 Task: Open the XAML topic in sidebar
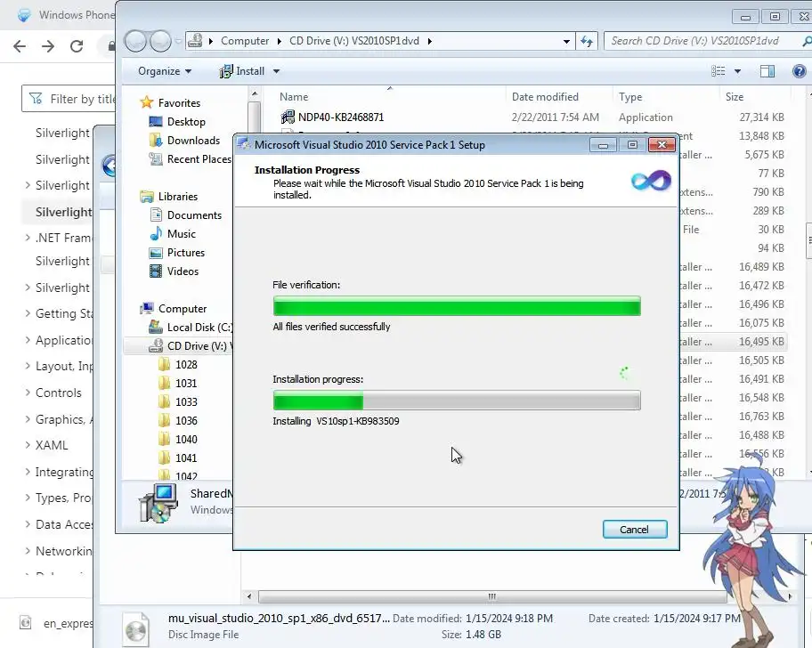tap(52, 445)
